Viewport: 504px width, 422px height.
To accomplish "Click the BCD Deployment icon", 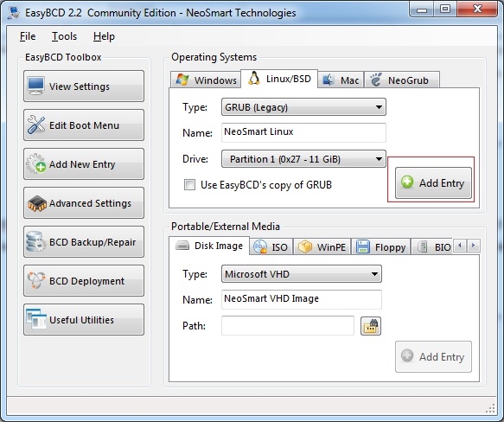I will click(x=36, y=280).
